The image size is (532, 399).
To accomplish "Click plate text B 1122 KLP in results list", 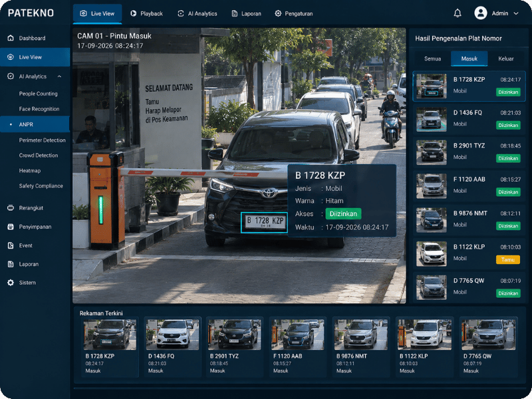I will pyautogui.click(x=469, y=247).
